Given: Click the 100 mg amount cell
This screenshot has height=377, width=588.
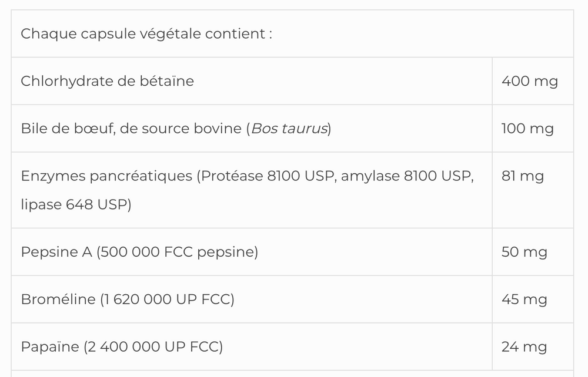Looking at the screenshot, I should point(527,129).
